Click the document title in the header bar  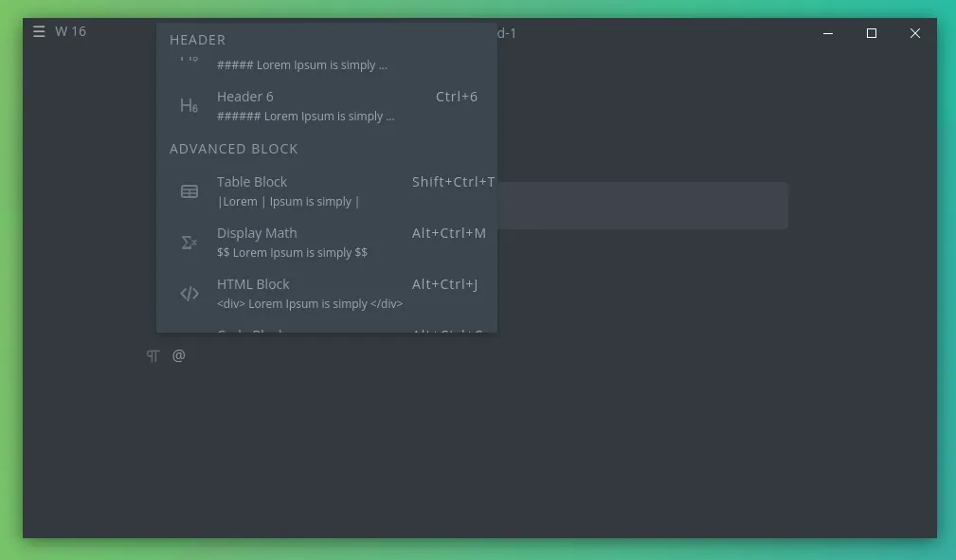(506, 31)
